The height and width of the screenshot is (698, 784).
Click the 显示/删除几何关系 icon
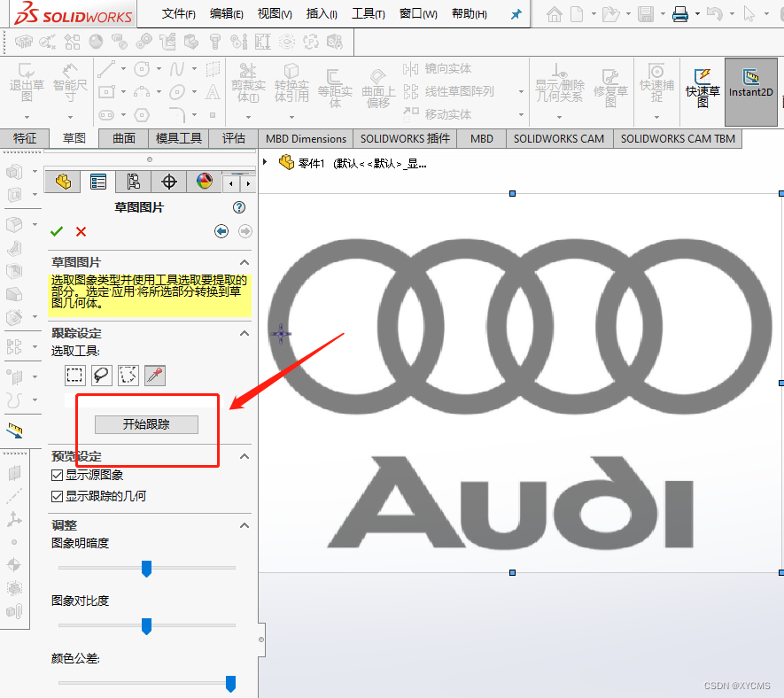pyautogui.click(x=560, y=83)
